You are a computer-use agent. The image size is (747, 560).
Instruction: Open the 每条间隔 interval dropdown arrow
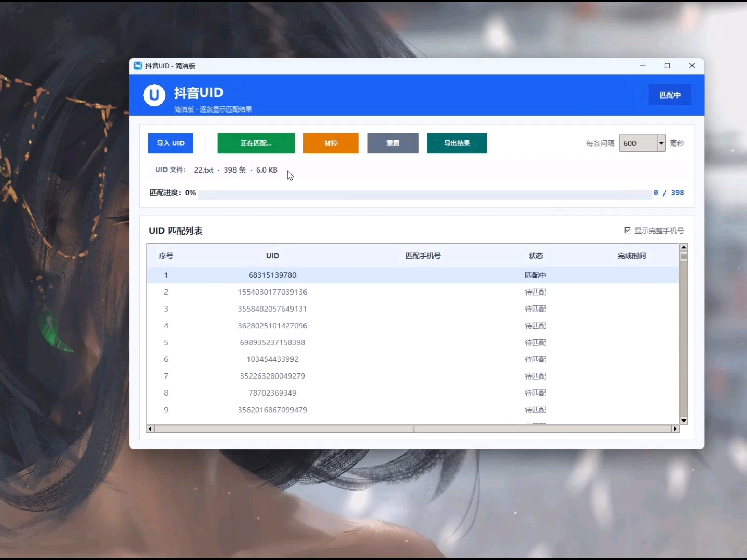(661, 143)
